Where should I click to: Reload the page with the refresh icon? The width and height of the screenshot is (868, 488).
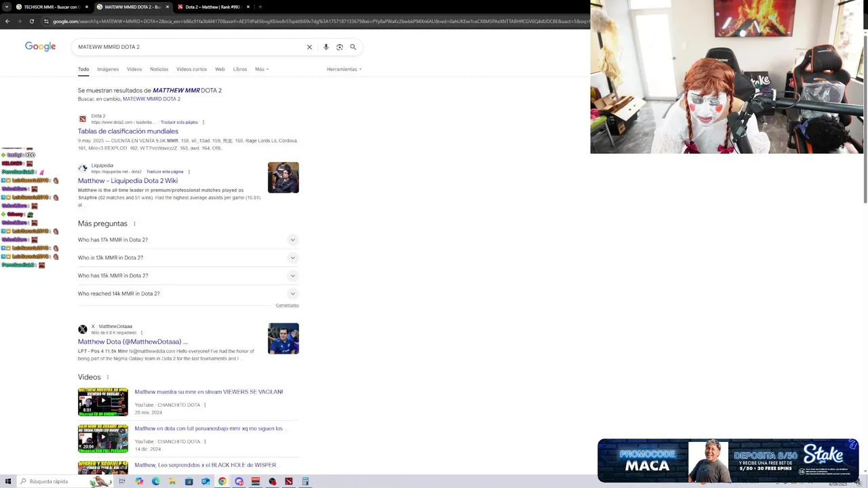click(31, 21)
